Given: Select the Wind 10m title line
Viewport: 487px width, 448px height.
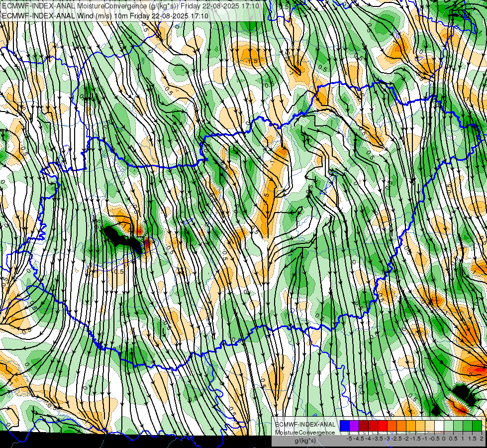Looking at the screenshot, I should pos(105,16).
